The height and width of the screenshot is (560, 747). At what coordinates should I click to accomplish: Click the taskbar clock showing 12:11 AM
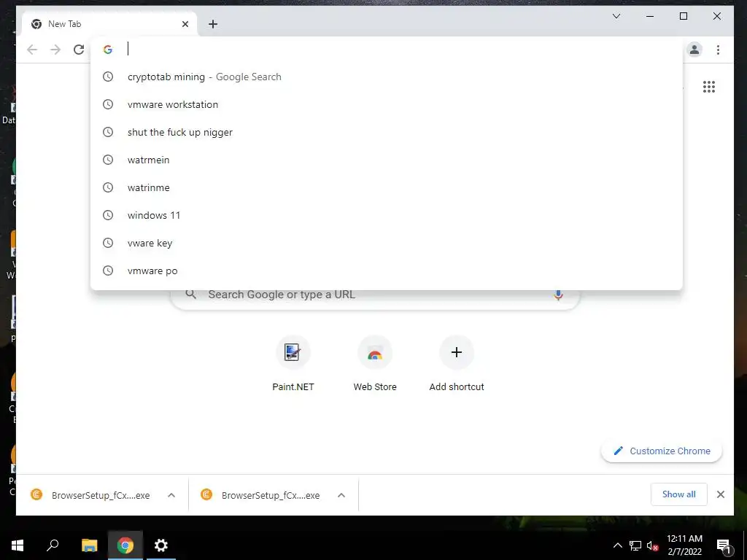pos(684,545)
